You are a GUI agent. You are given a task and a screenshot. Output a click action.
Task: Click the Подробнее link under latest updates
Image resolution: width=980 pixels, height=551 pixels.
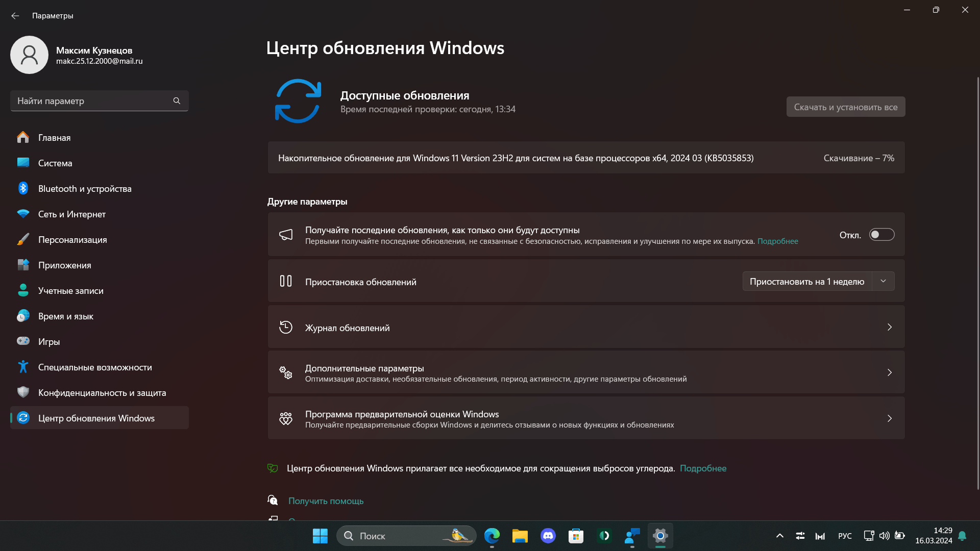(778, 241)
